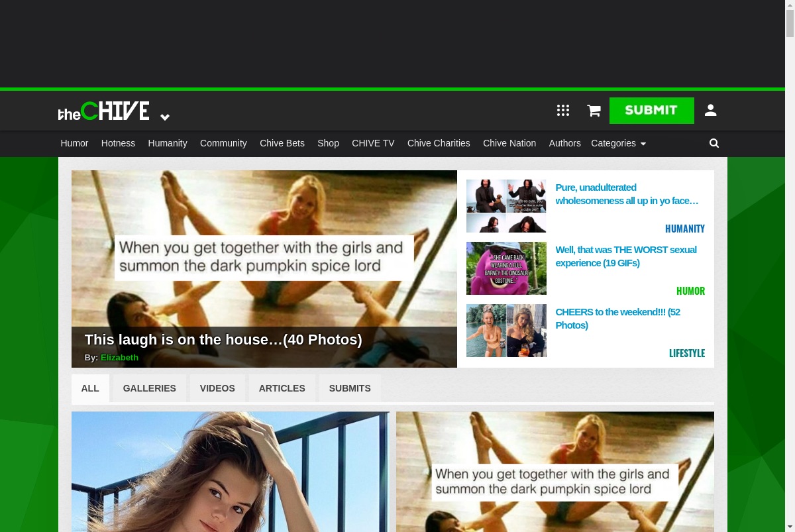Open the brunette woman post image in feed
The image size is (795, 532).
[231, 472]
